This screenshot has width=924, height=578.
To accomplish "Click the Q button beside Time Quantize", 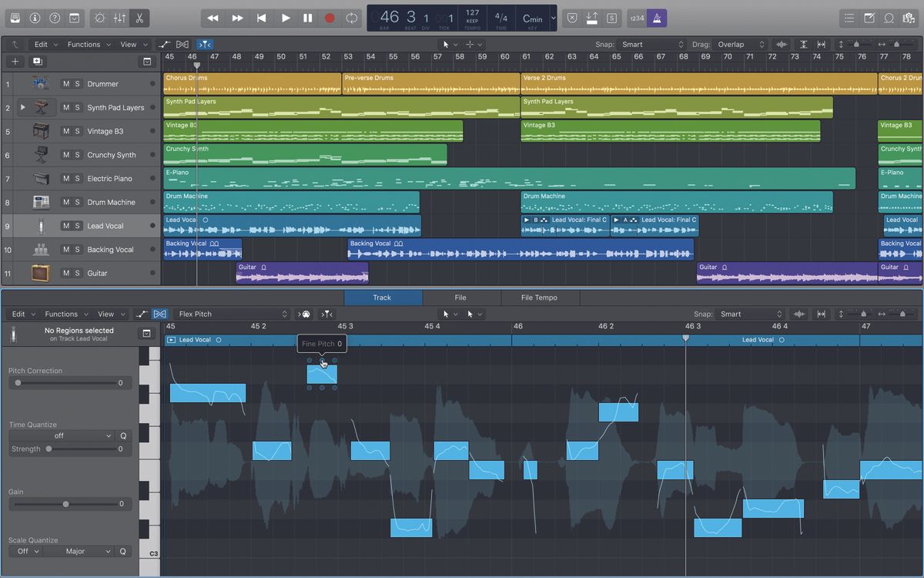I will pos(122,435).
